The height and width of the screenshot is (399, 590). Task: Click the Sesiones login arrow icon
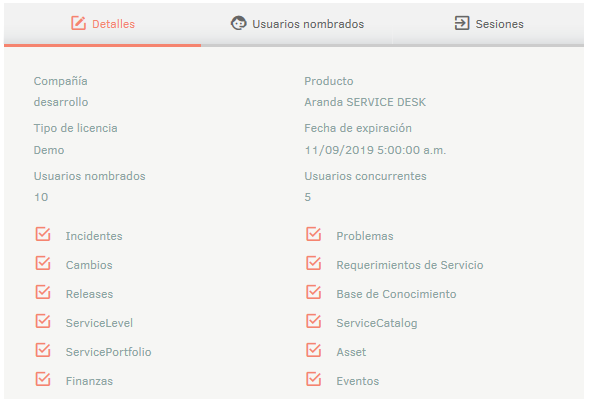[x=462, y=23]
